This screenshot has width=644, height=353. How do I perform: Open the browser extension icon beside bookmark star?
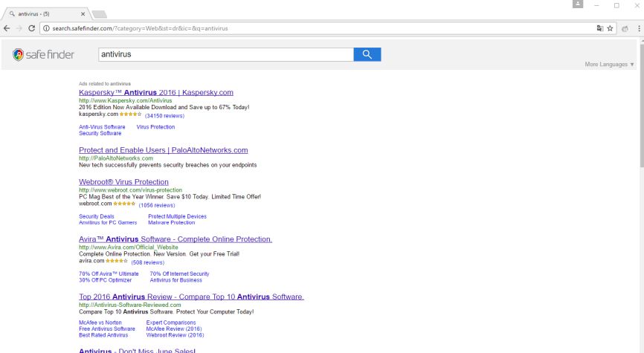tap(625, 29)
